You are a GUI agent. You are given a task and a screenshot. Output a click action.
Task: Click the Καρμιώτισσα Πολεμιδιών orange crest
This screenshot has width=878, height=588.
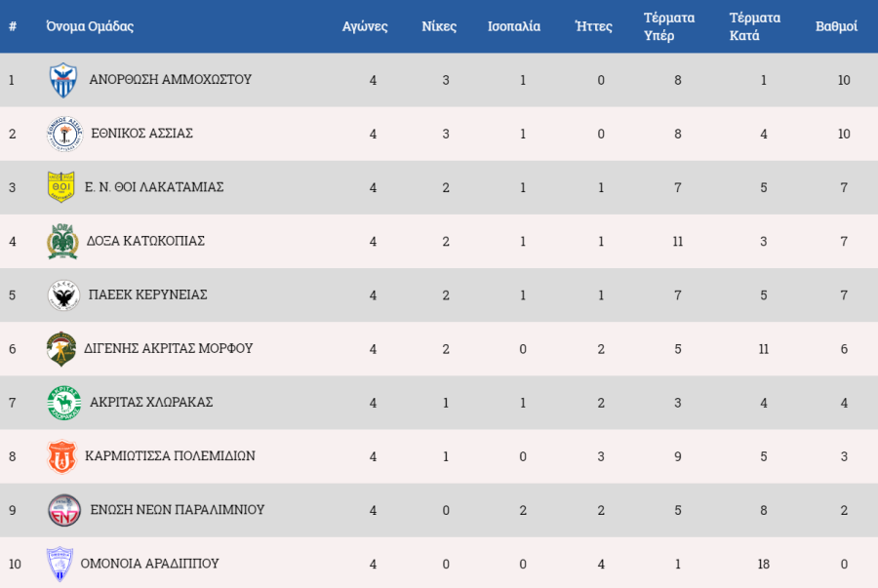click(x=61, y=456)
